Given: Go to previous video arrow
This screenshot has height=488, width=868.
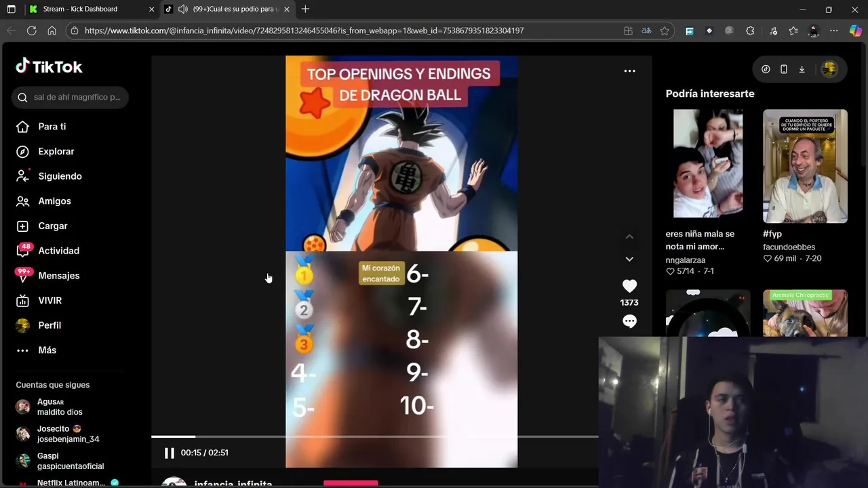Looking at the screenshot, I should pyautogui.click(x=629, y=237).
